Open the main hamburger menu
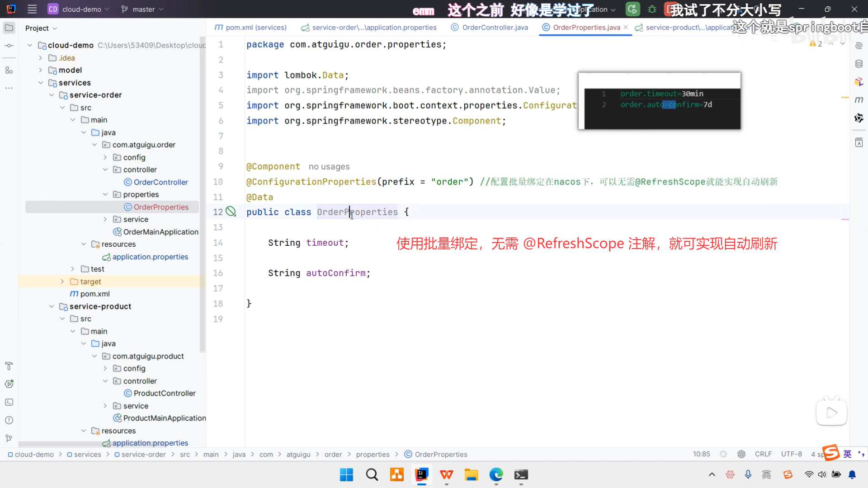Screen dimensions: 868x488 tap(32, 9)
